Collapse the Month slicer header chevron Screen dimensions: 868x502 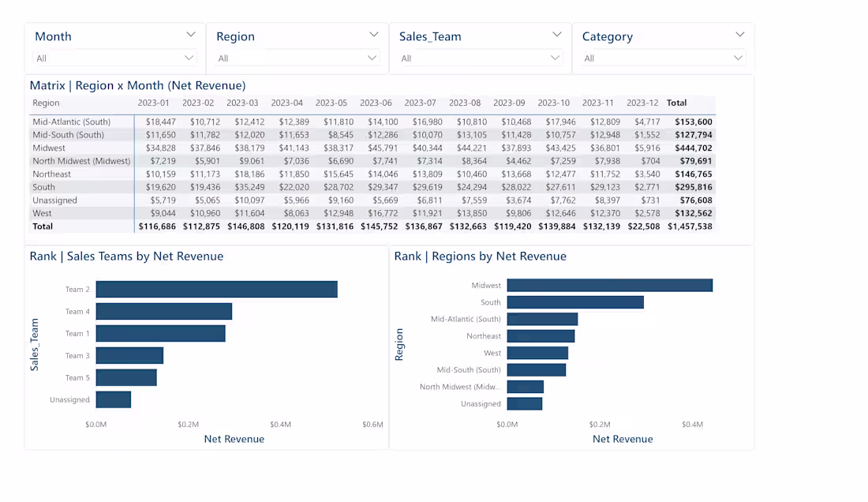coord(191,36)
